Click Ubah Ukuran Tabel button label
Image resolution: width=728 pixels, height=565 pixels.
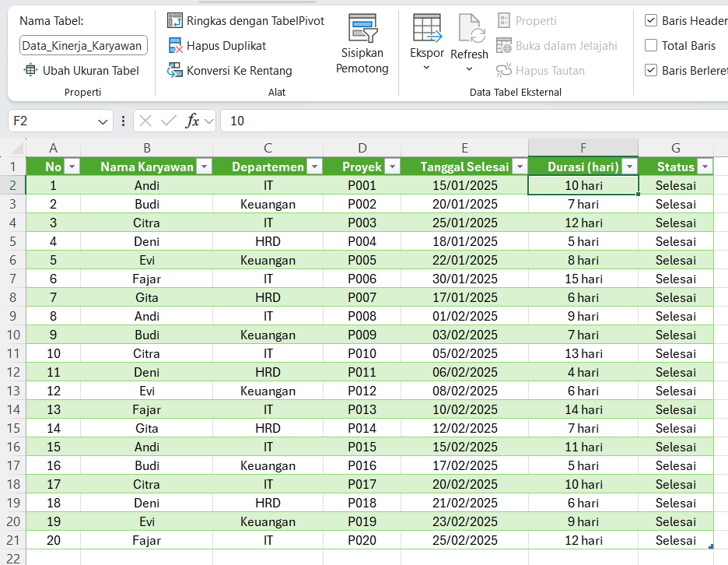point(90,71)
